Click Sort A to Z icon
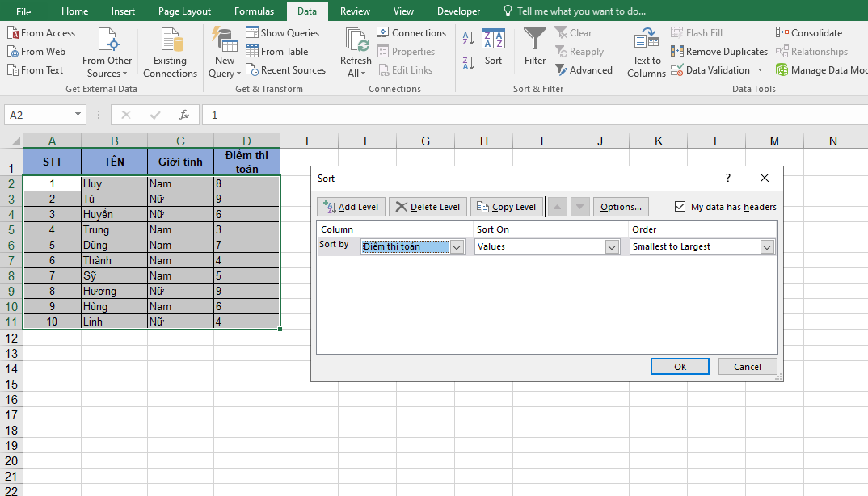This screenshot has width=868, height=496. click(468, 38)
